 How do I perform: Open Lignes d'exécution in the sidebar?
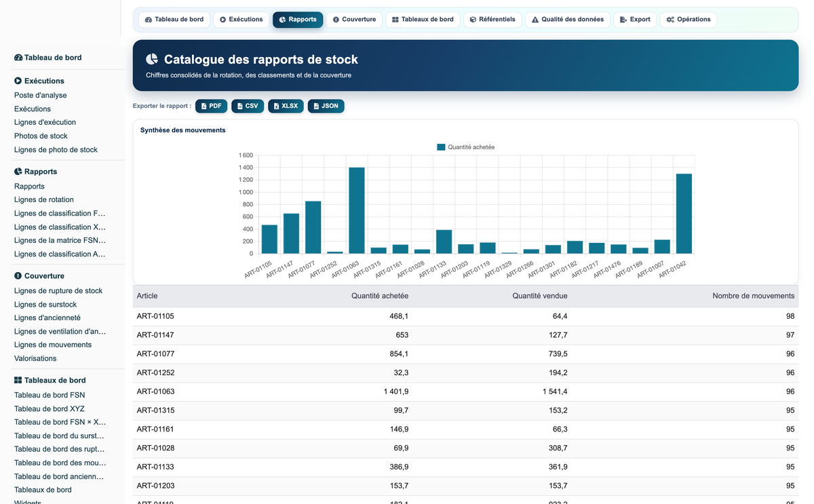point(45,123)
